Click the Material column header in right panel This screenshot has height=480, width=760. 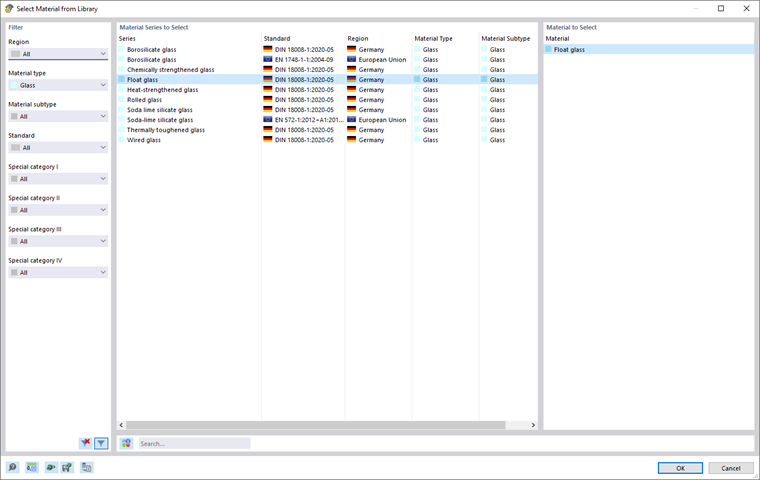point(557,38)
